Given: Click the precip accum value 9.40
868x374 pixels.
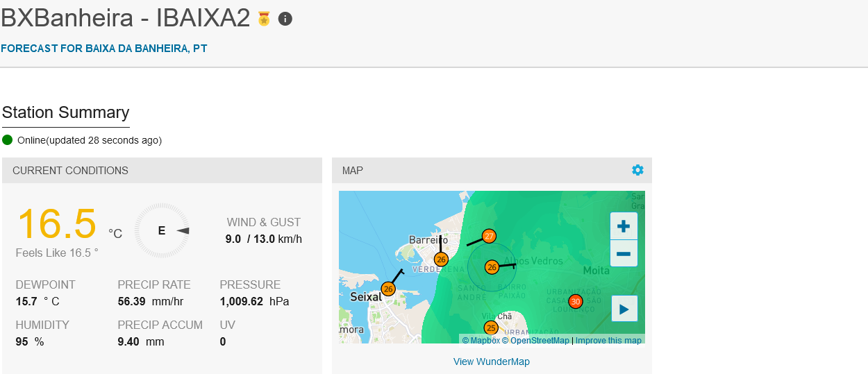Looking at the screenshot, I should point(128,341).
